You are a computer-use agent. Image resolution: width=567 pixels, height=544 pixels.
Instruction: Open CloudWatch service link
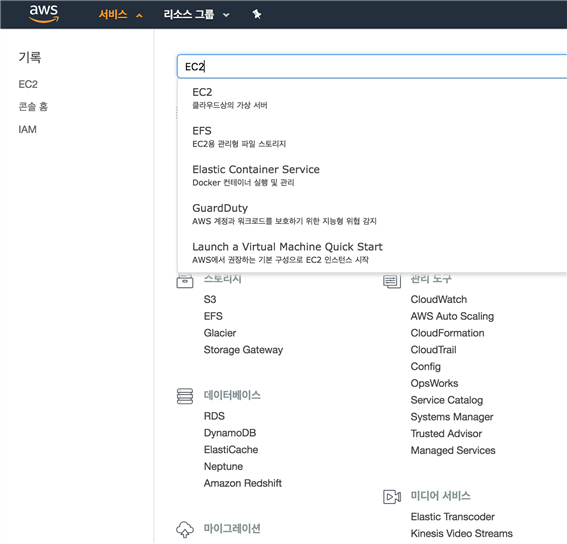point(439,299)
